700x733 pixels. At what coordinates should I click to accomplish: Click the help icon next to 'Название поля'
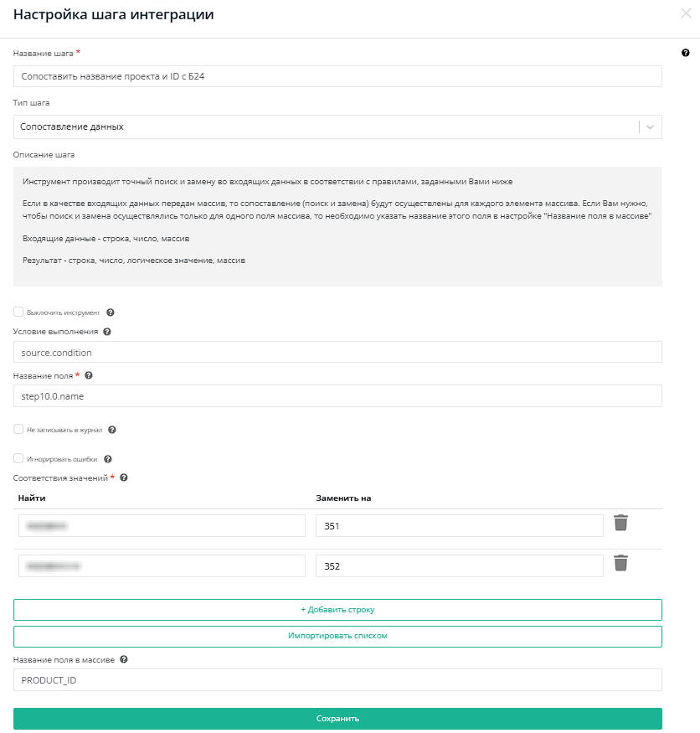tap(89, 376)
